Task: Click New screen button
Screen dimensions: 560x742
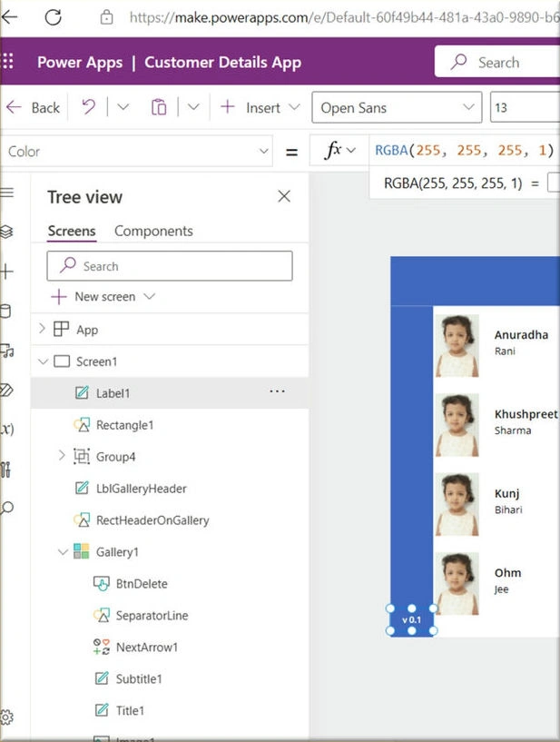Action: click(93, 297)
